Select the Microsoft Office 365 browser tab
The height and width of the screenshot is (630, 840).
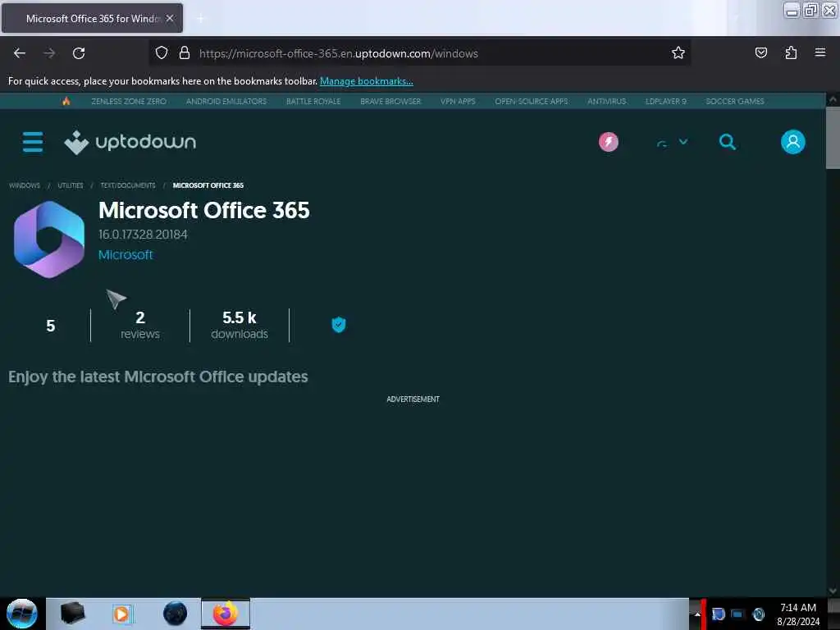coord(92,18)
